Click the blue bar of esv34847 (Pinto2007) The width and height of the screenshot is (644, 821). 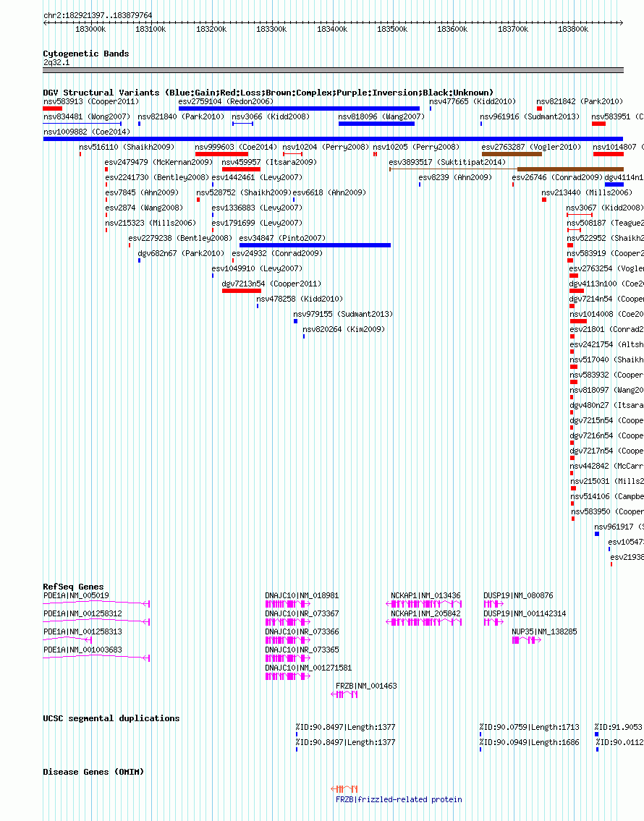coord(315,245)
